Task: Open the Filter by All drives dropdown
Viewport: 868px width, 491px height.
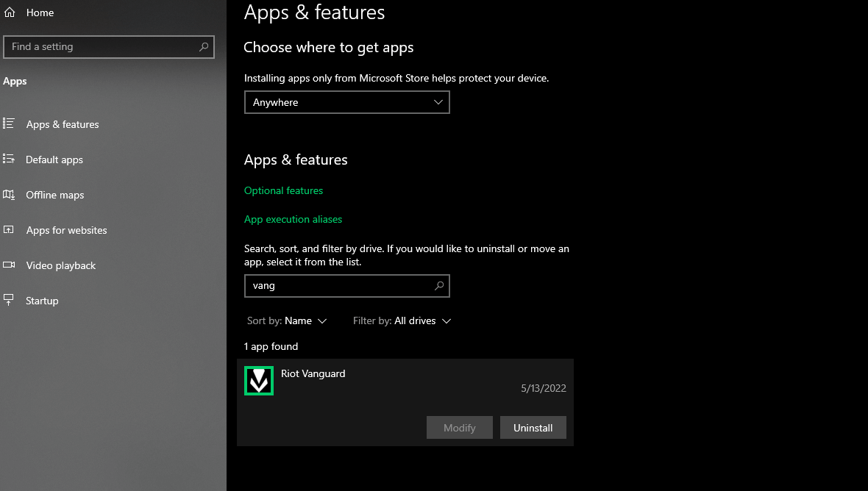Action: (402, 320)
